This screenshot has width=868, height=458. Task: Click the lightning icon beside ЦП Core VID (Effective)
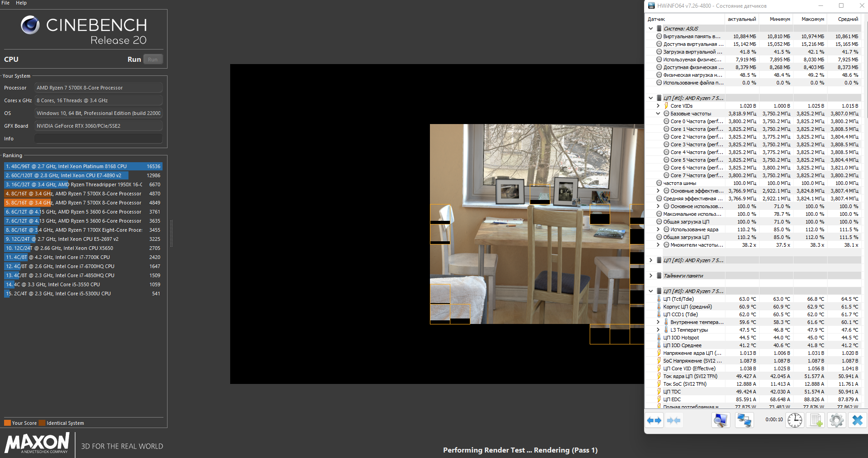659,368
